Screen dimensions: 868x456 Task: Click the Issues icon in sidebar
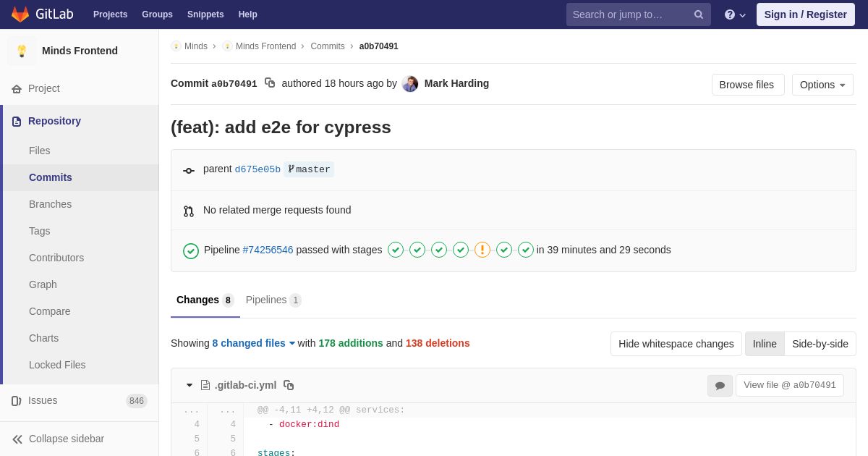pos(17,401)
